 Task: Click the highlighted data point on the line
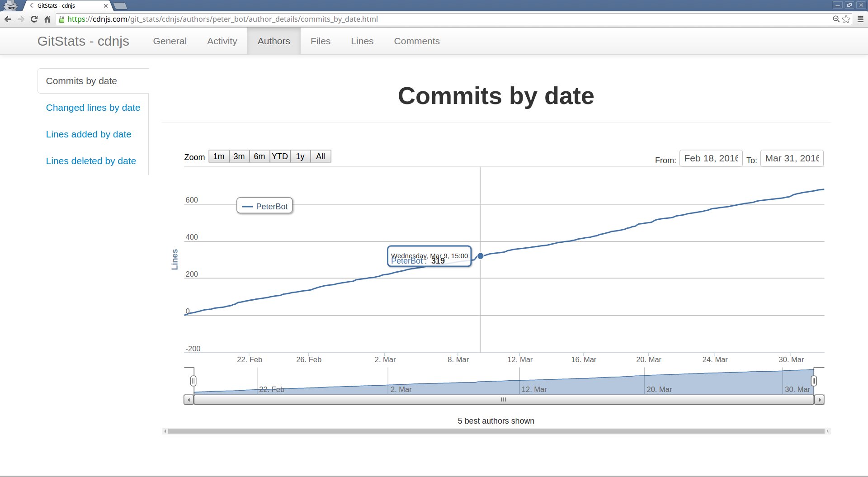click(x=481, y=256)
